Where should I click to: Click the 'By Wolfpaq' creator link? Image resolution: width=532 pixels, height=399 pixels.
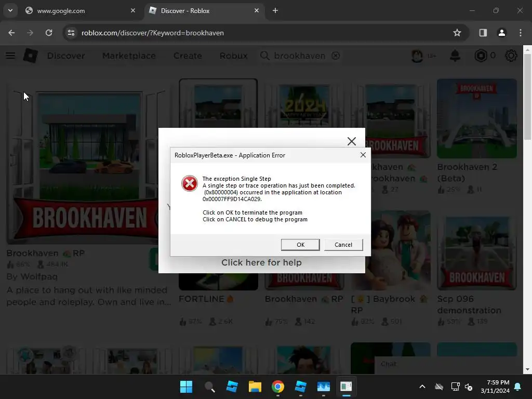32,276
